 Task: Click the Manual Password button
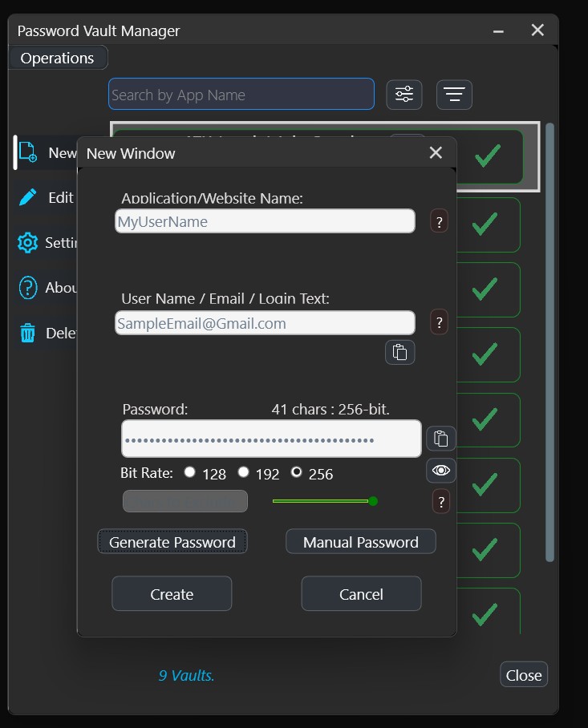[x=361, y=542]
